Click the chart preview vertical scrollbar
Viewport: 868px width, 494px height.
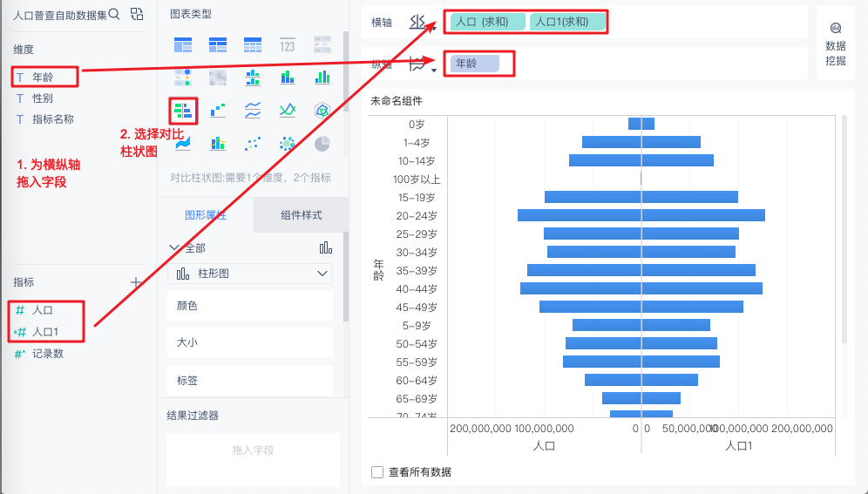[844, 229]
